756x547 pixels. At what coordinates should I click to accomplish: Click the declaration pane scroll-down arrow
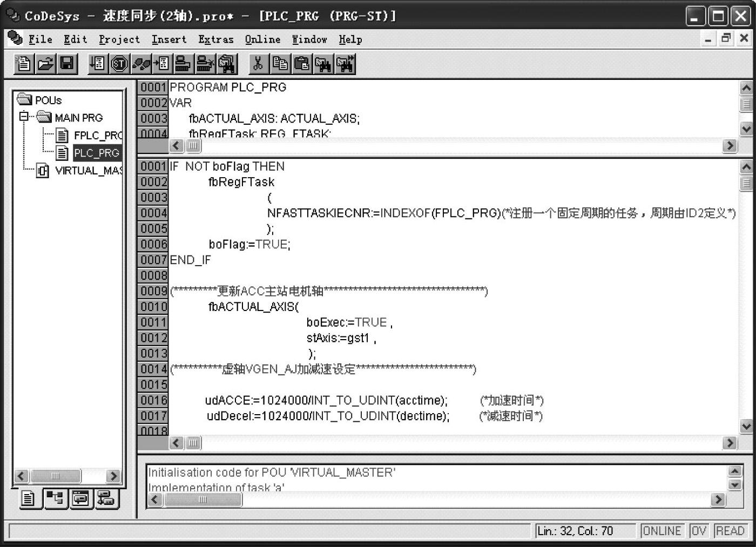point(746,129)
